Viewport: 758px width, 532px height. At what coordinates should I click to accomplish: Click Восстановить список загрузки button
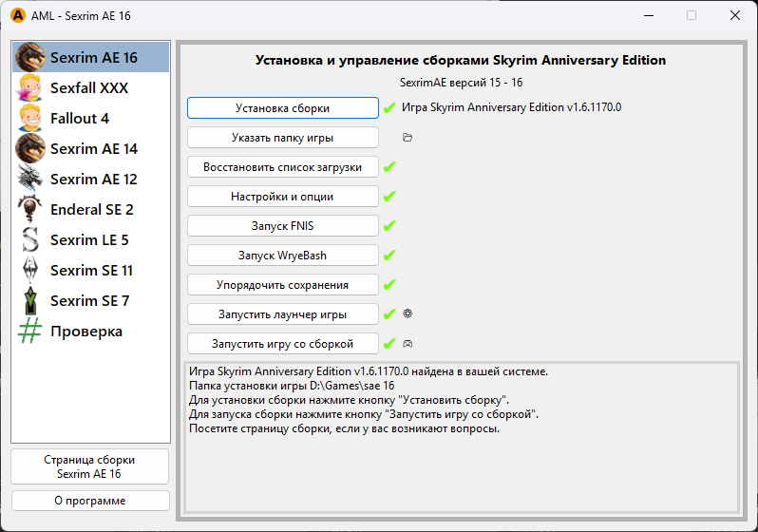click(282, 167)
